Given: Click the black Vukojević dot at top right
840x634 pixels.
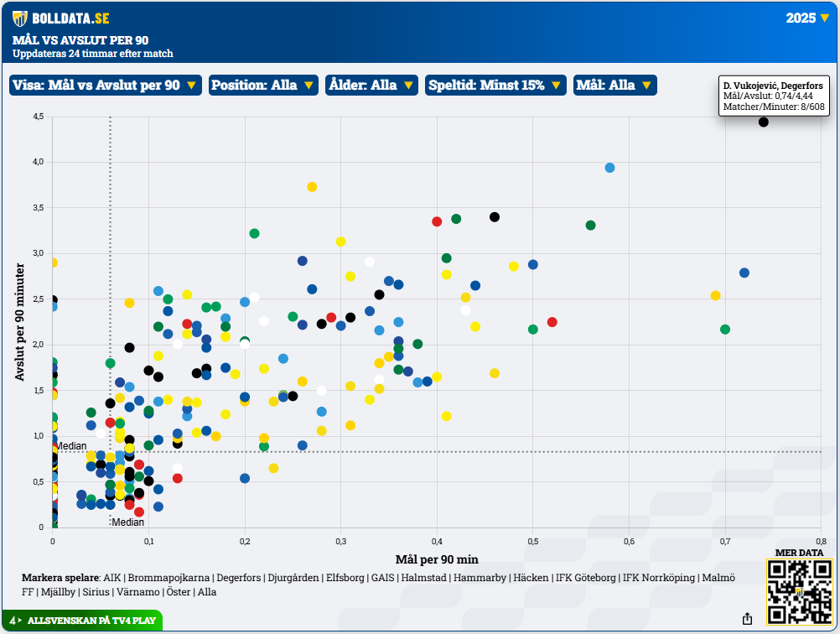Looking at the screenshot, I should click(764, 122).
